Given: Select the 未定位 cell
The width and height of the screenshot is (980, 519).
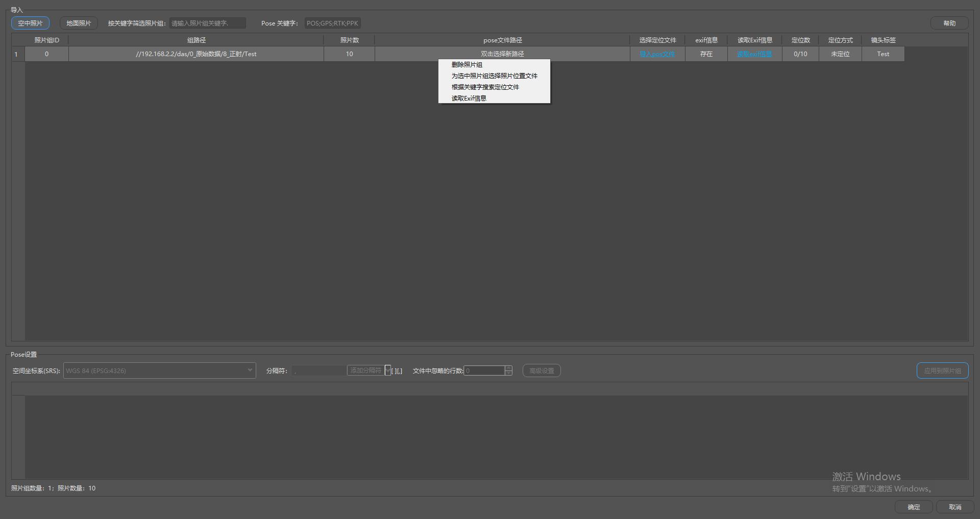Looking at the screenshot, I should 840,54.
